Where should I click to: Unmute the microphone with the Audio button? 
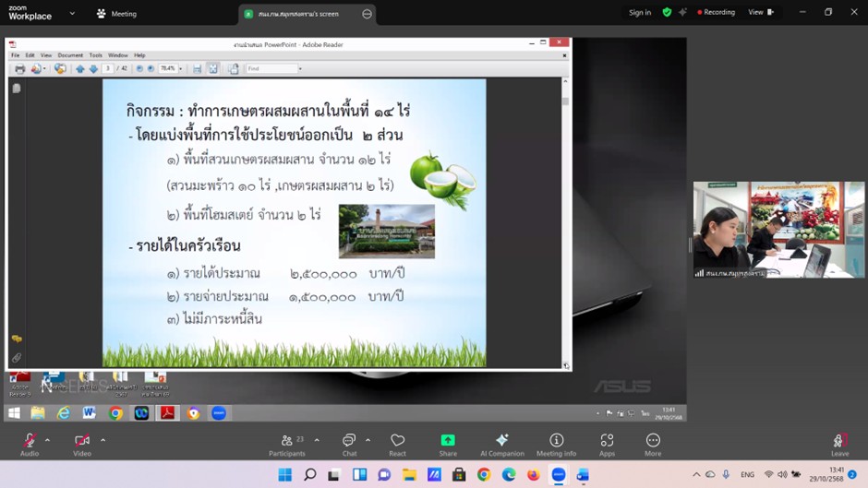tap(30, 441)
